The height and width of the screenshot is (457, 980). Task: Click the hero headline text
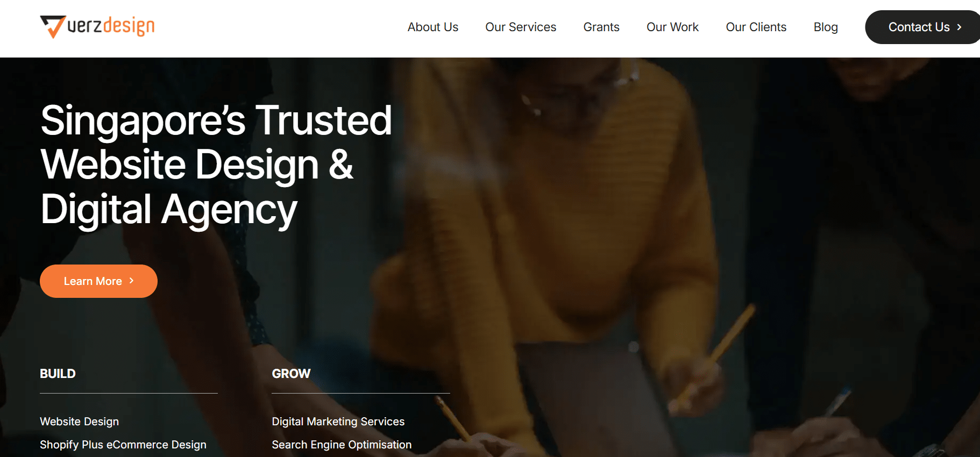click(216, 165)
